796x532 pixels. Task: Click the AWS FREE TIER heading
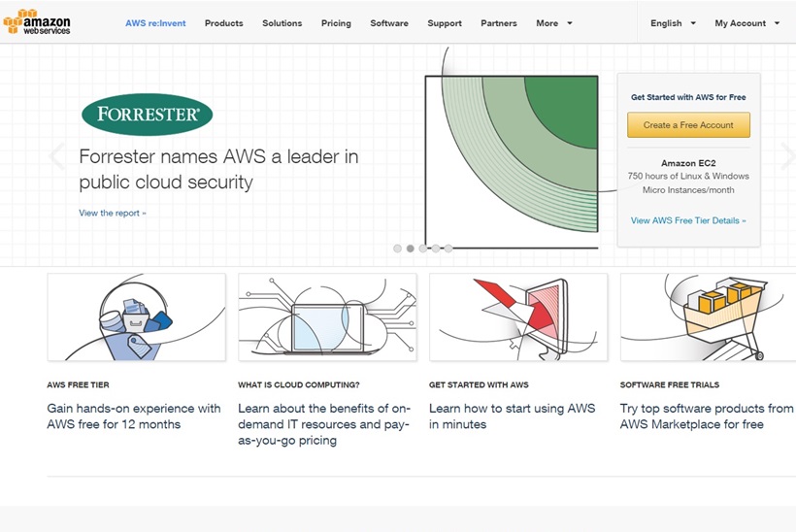point(78,384)
